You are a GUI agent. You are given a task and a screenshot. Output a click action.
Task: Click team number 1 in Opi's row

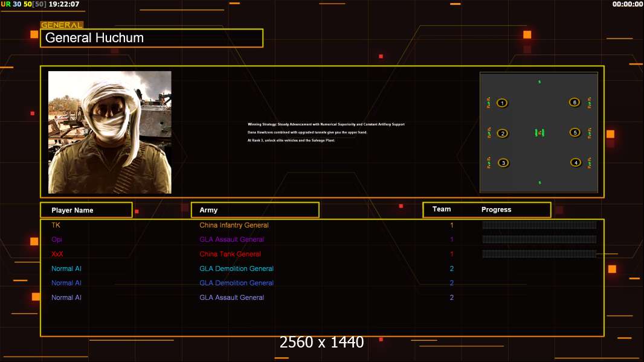[452, 240]
